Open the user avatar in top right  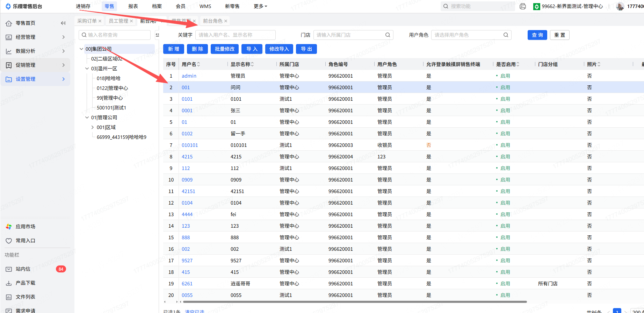pyautogui.click(x=620, y=6)
